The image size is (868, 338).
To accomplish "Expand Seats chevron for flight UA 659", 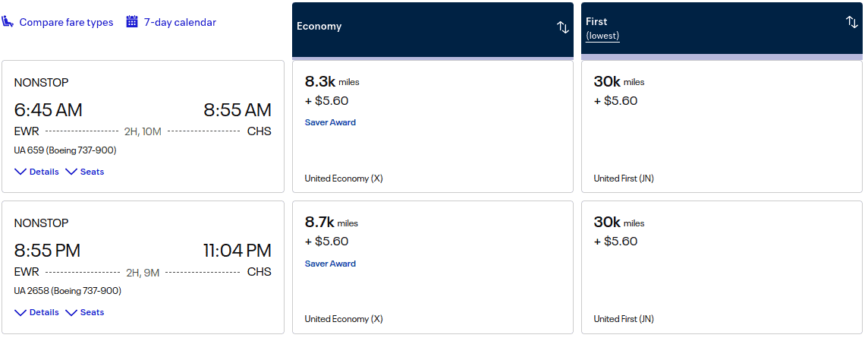I will pos(71,172).
